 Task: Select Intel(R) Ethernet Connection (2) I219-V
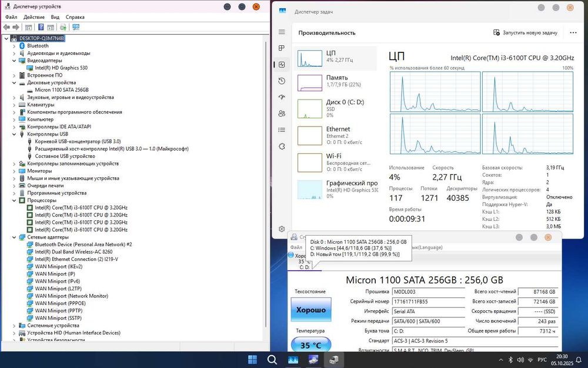[76, 259]
